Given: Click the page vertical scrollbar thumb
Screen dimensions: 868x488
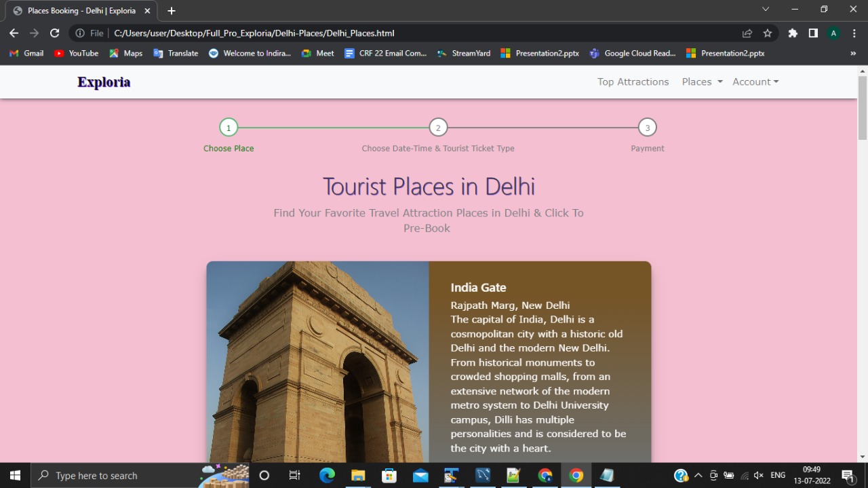Looking at the screenshot, I should (x=863, y=107).
